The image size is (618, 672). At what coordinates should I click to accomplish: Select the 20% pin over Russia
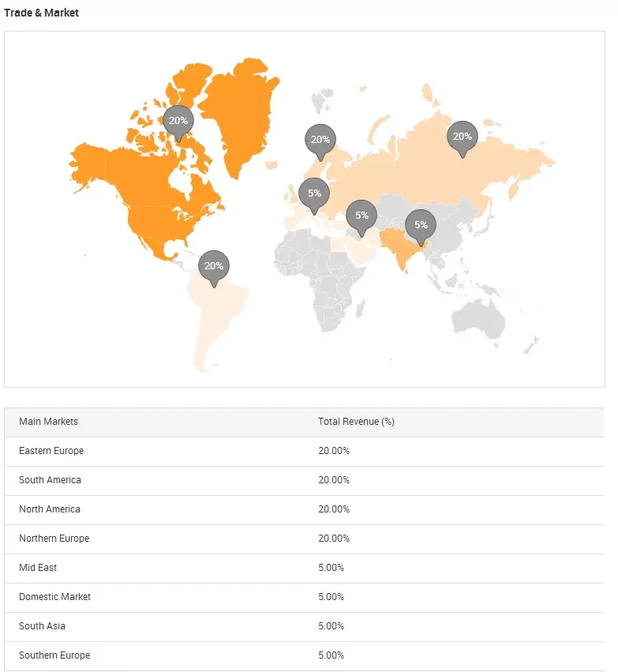[462, 137]
